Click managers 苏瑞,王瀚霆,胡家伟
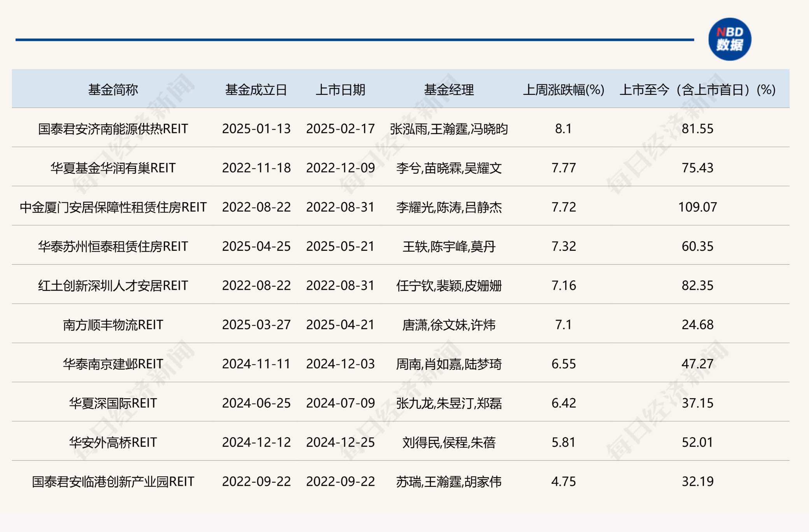 pyautogui.click(x=449, y=482)
